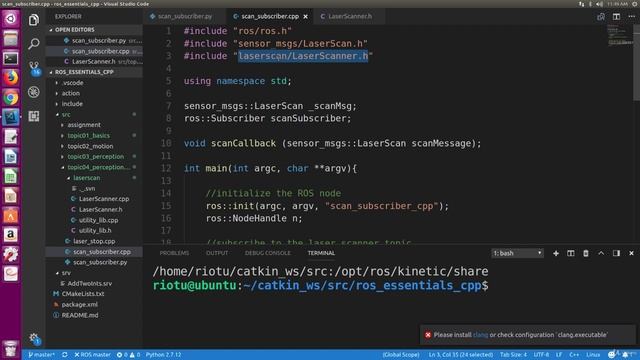Expand the topic02_motion folder
The height and width of the screenshot is (360, 640).
pos(90,146)
